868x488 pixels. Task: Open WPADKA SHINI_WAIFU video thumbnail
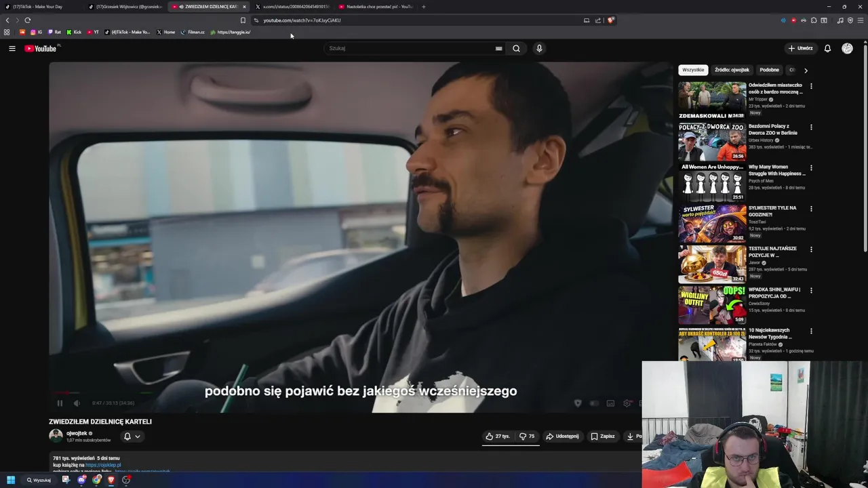(712, 304)
